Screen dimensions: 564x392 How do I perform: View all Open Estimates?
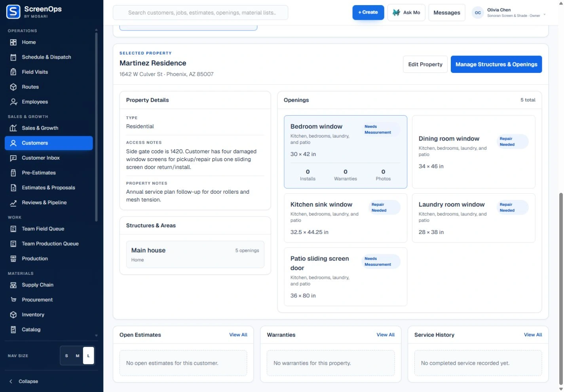(238, 335)
